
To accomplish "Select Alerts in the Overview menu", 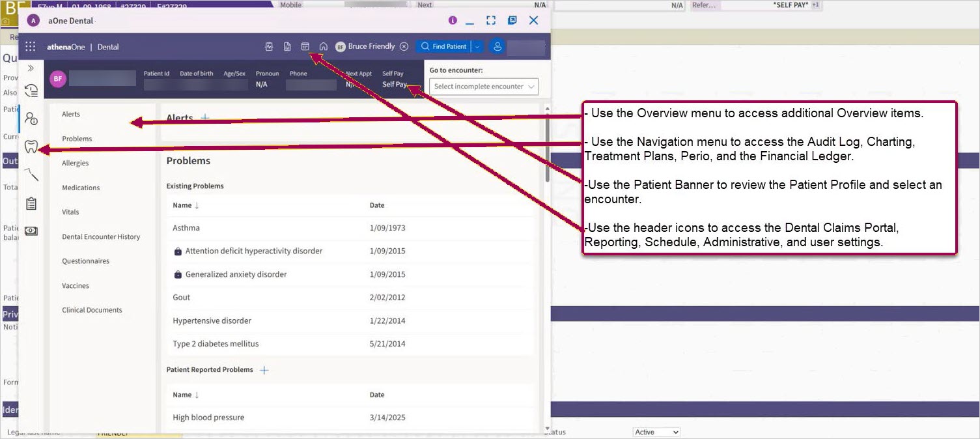I will pyautogui.click(x=71, y=114).
